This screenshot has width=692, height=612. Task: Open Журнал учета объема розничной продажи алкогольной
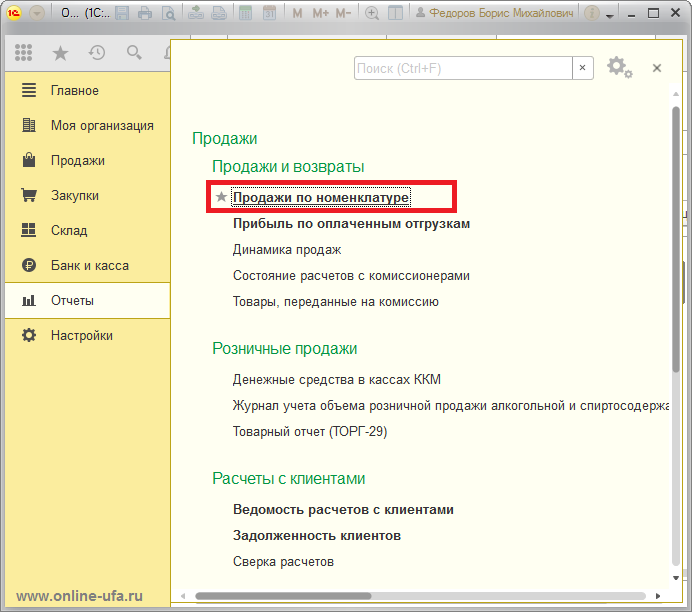click(x=451, y=405)
